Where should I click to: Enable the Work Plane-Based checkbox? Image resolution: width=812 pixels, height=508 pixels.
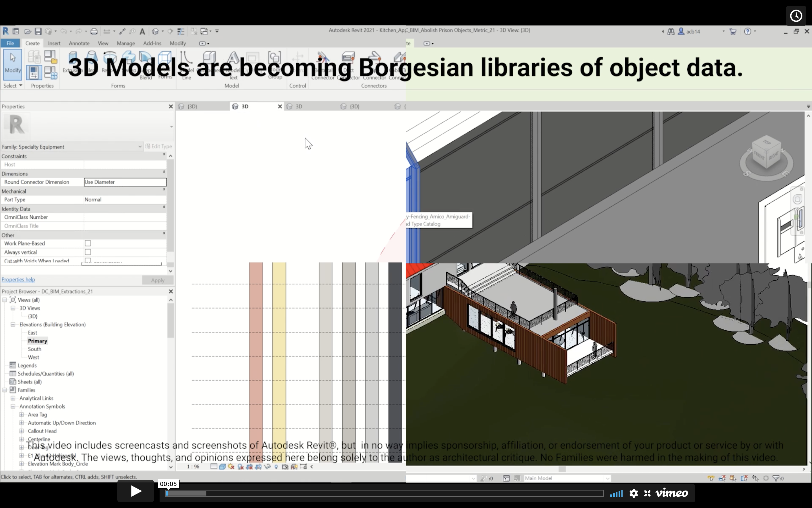click(88, 243)
